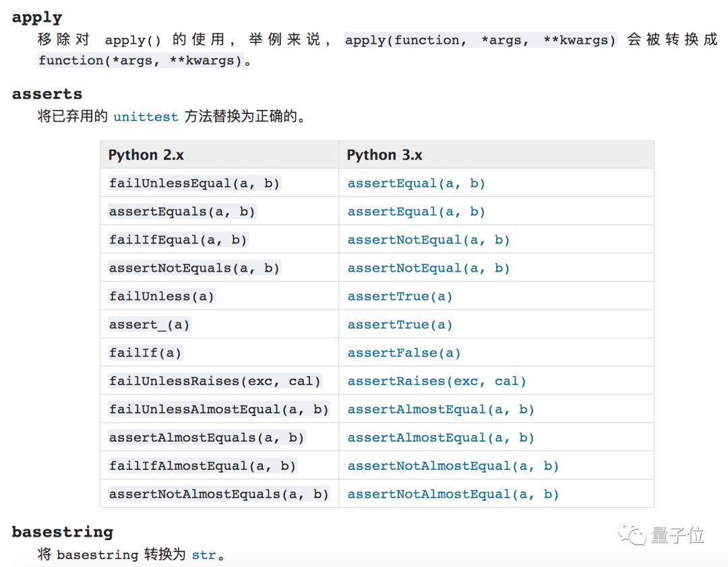This screenshot has height=567, width=728.
Task: Click the assertFalse(a) link
Action: click(x=404, y=353)
